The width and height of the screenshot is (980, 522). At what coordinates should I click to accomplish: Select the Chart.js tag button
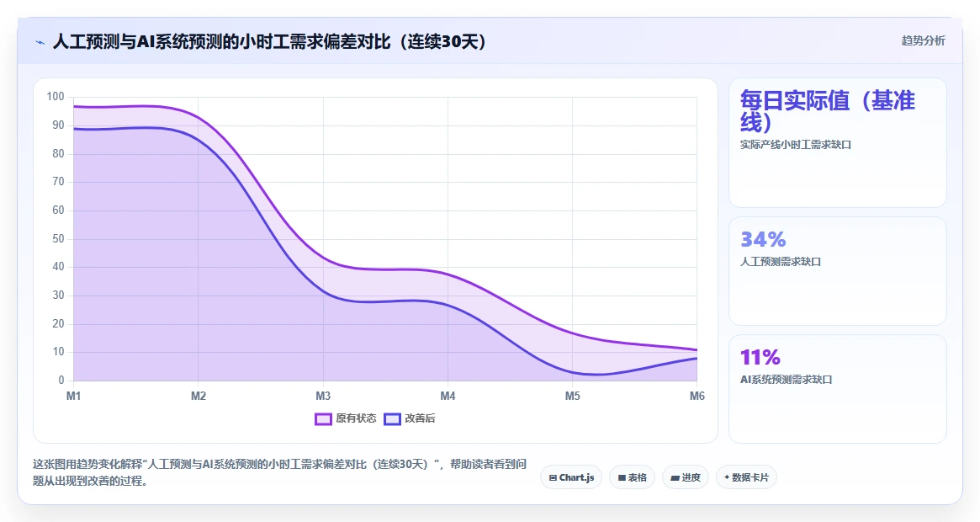(x=571, y=477)
